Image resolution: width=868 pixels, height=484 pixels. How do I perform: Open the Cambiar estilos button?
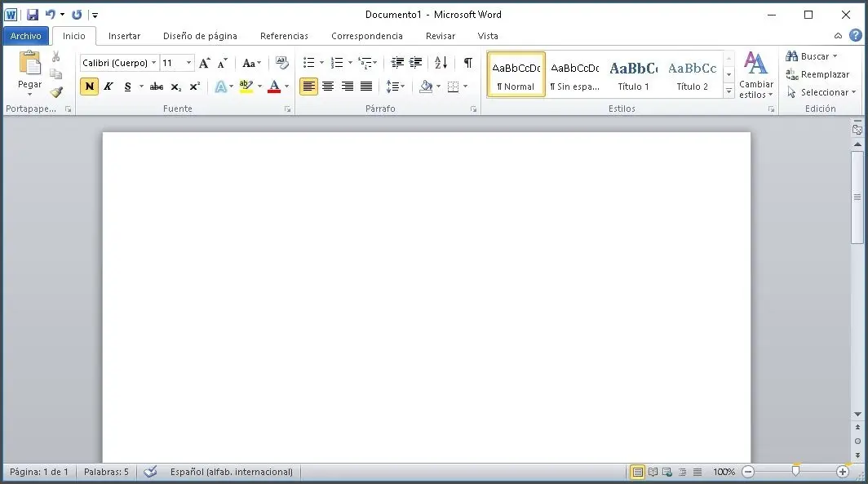tap(755, 78)
